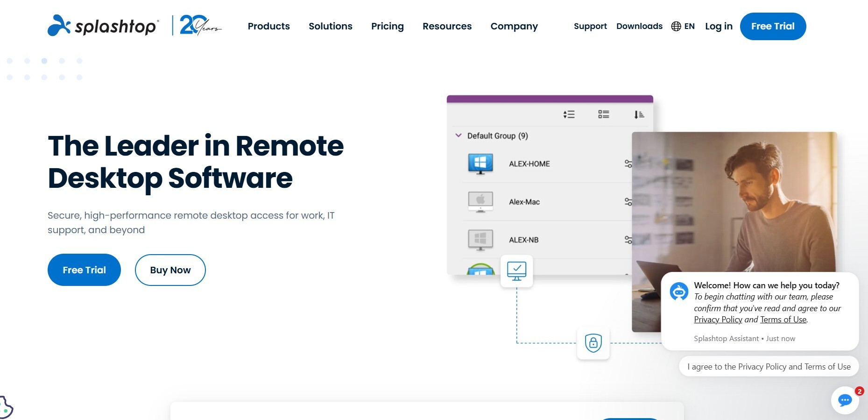Open the Company menu

(x=514, y=26)
